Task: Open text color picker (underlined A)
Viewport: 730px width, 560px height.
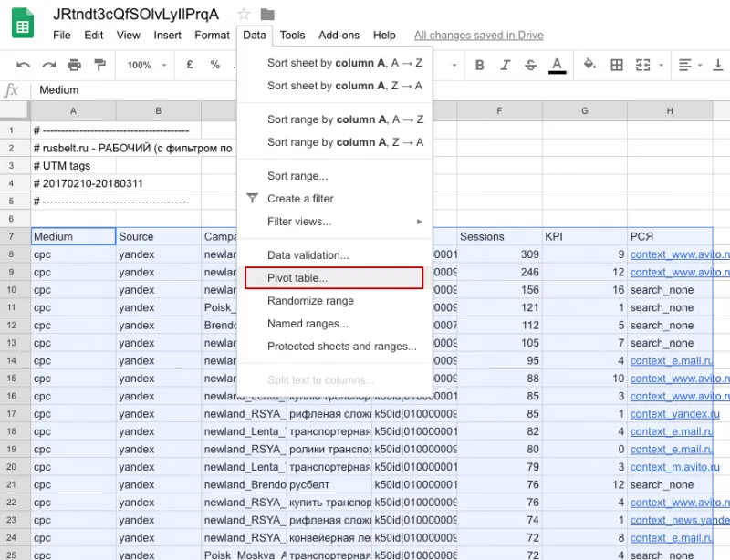Action: (558, 65)
